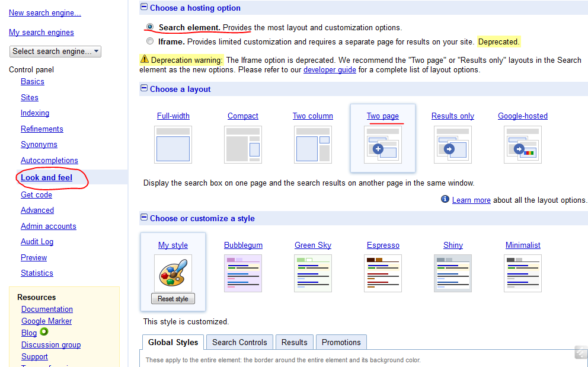Screen dimensions: 588x367
Task: Switch to the Promotions tab
Action: pyautogui.click(x=341, y=342)
